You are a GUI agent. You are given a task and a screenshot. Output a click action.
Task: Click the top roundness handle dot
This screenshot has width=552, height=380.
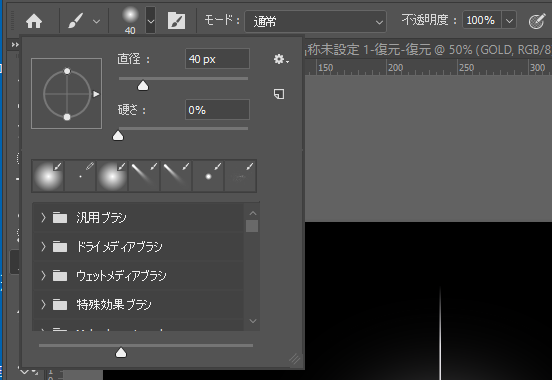click(67, 71)
